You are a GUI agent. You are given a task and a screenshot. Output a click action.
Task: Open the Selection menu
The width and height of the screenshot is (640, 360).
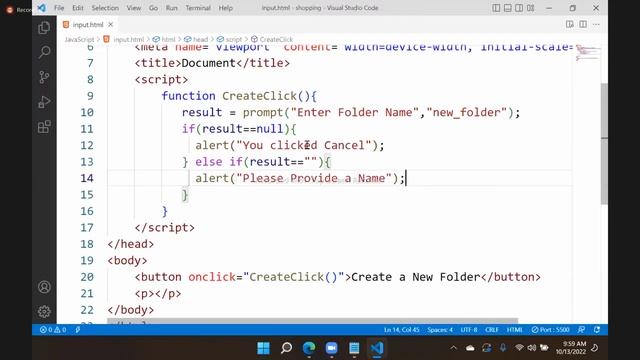[105, 8]
